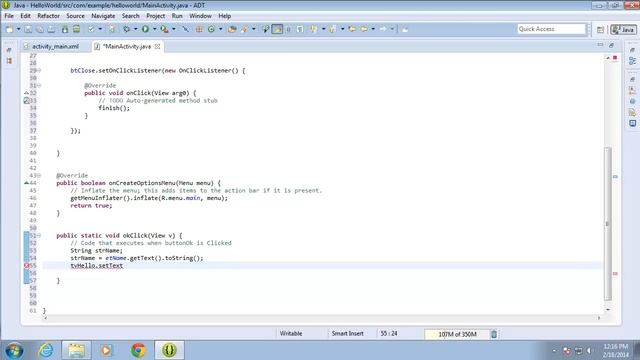Open the Android Virtual Device Manager icon
The image size is (640, 360).
click(76, 29)
